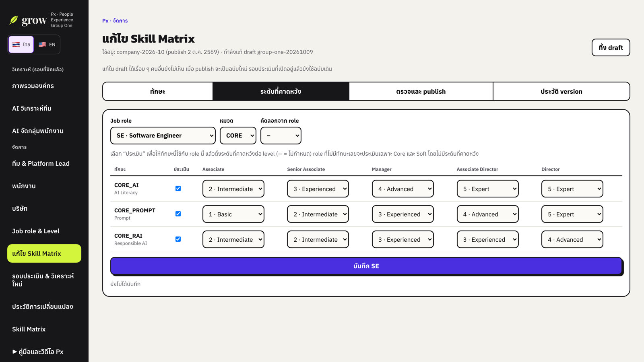This screenshot has width=644, height=362.
Task: Switch to the ระดับที่คาดหวัง tab
Action: [x=281, y=91]
